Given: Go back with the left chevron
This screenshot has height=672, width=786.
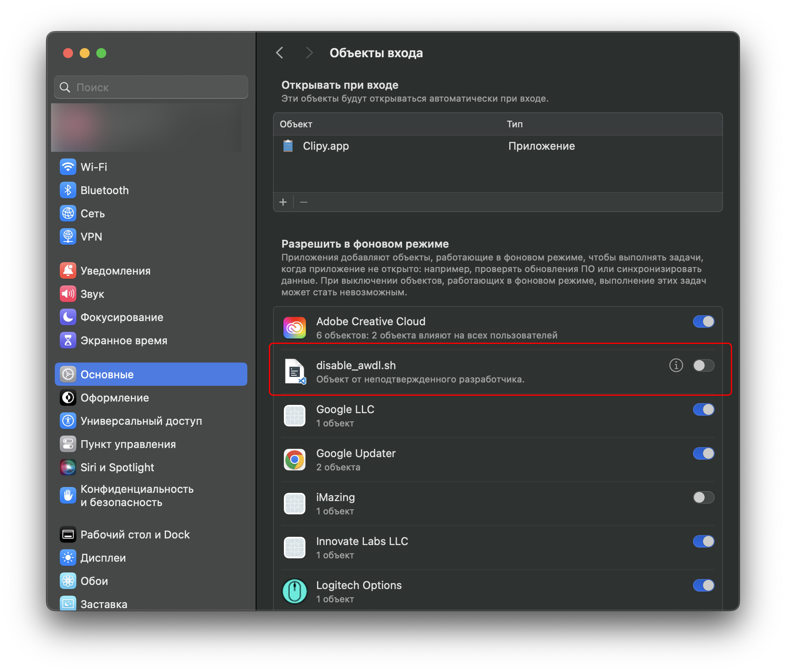Looking at the screenshot, I should (x=280, y=53).
